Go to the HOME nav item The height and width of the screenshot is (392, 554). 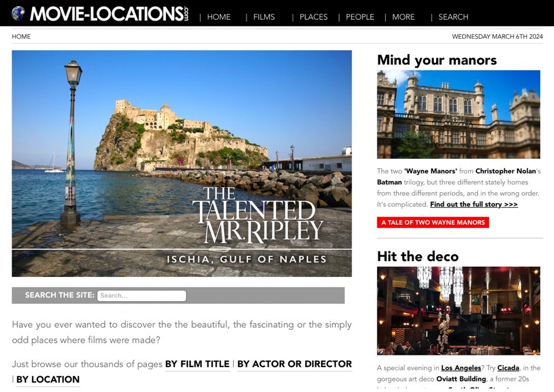[x=219, y=17]
